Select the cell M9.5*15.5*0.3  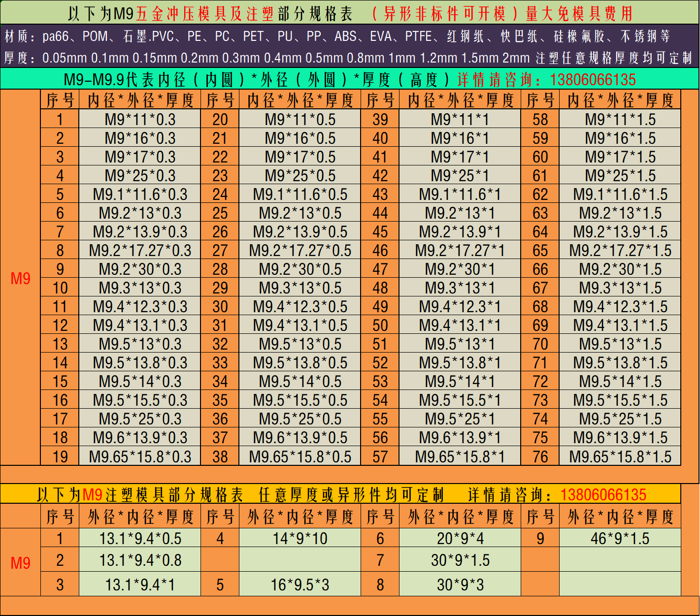point(140,400)
